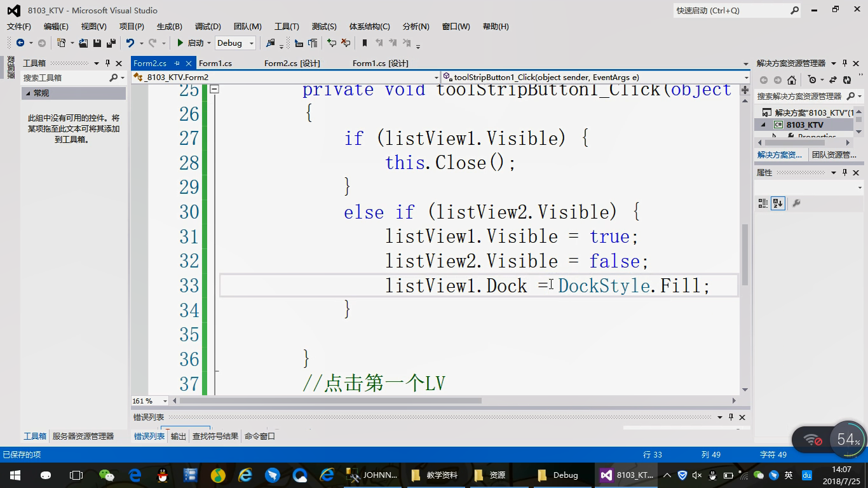Close the Form2.cs editor tab
868x488 pixels.
click(x=189, y=63)
